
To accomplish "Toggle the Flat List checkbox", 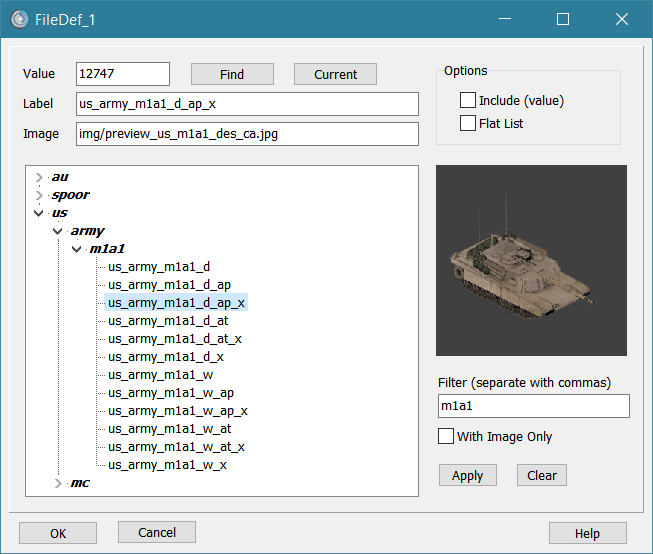I will [x=468, y=123].
